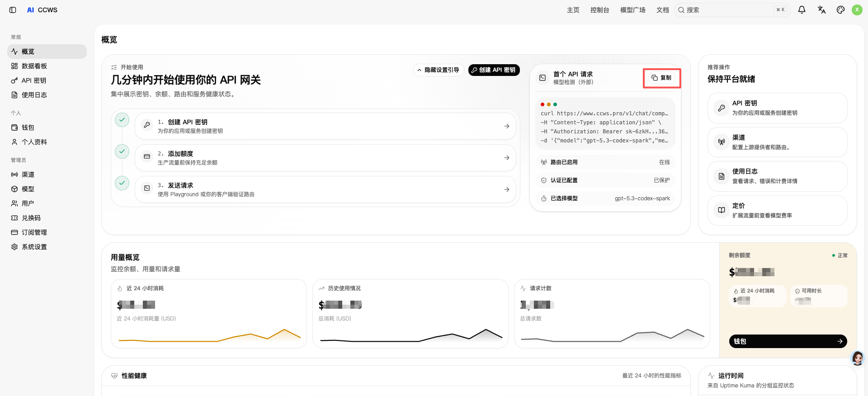This screenshot has width=868, height=396.
Task: Click the curl command code block
Action: [605, 123]
